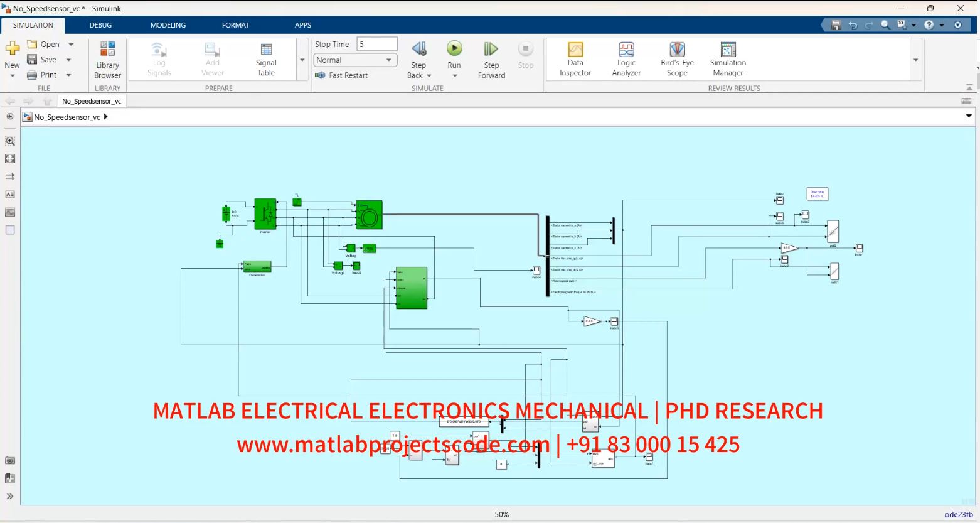The height and width of the screenshot is (523, 980).
Task: Launch the Data Inspector
Action: (x=575, y=58)
